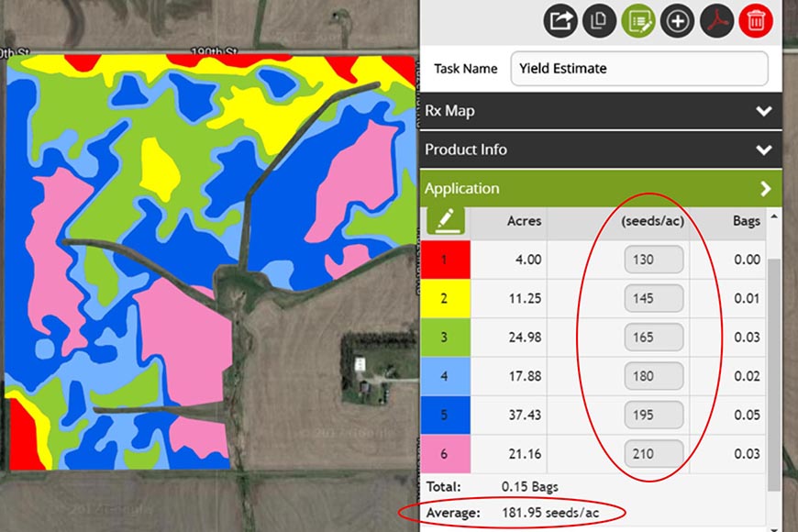The image size is (798, 532).
Task: Click the 165 seeds/ac rate field
Action: [x=653, y=338]
